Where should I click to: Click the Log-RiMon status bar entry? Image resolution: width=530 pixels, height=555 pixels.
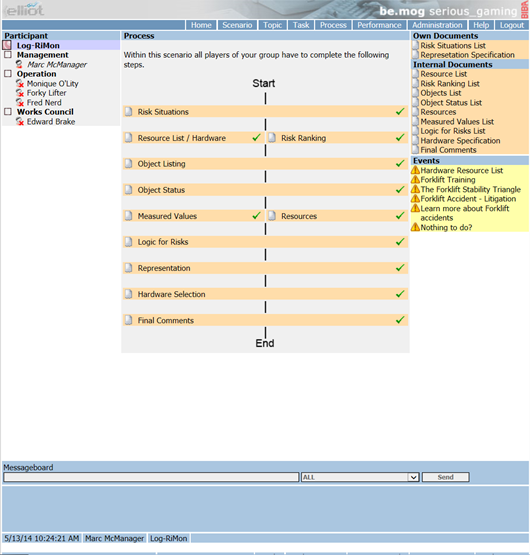click(x=169, y=538)
